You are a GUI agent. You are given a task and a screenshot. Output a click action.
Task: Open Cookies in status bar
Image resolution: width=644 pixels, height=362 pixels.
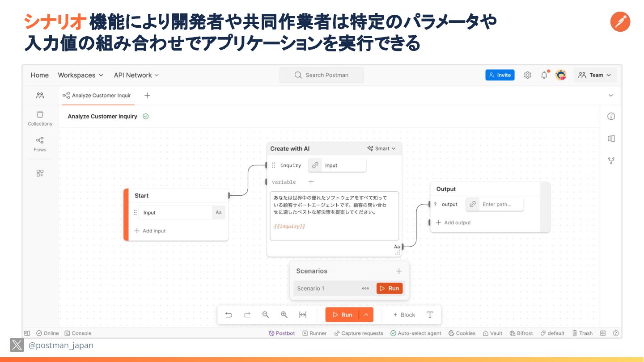(x=462, y=333)
